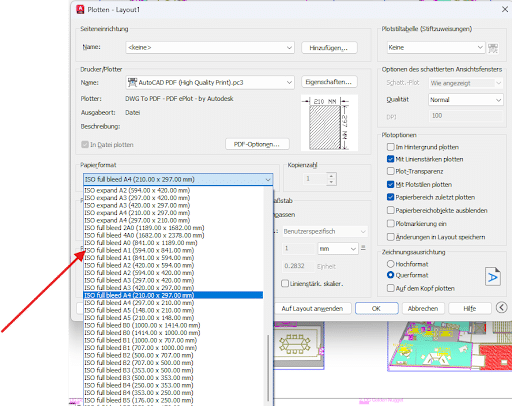This screenshot has height=406, width=512.
Task: Toggle Linienstärk. skalier. checkbox
Action: 285,284
